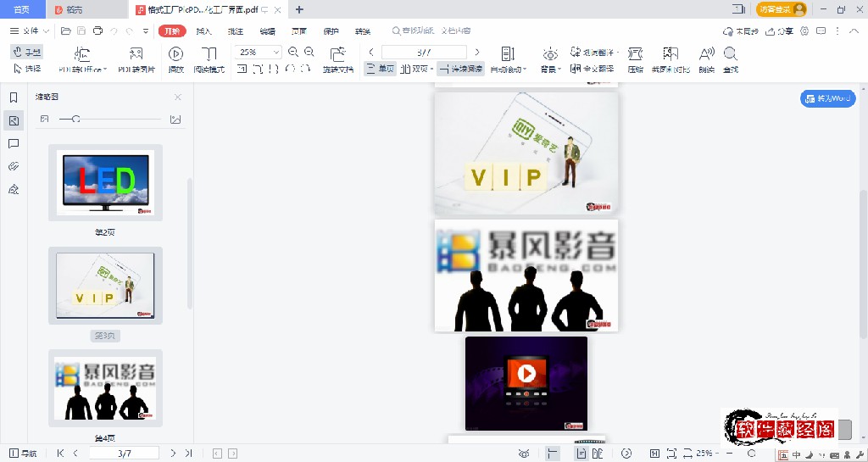Switch to the Select tool (选择)
This screenshot has width=868, height=462.
point(26,69)
